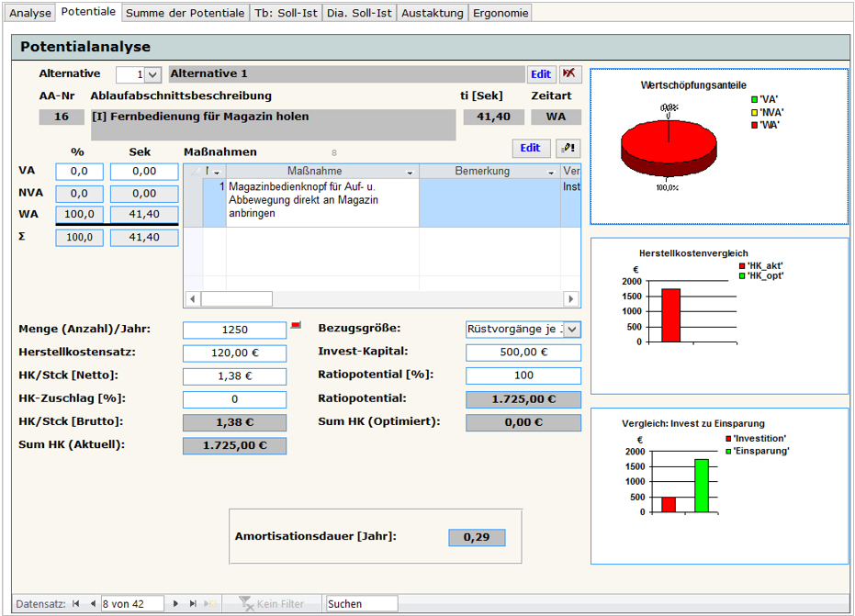Click the HK-Zuschlag [%] field

pyautogui.click(x=234, y=399)
